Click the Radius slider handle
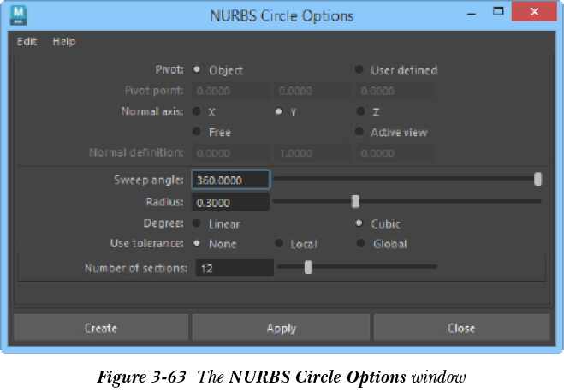Viewport: 564px width, 392px height. click(355, 202)
